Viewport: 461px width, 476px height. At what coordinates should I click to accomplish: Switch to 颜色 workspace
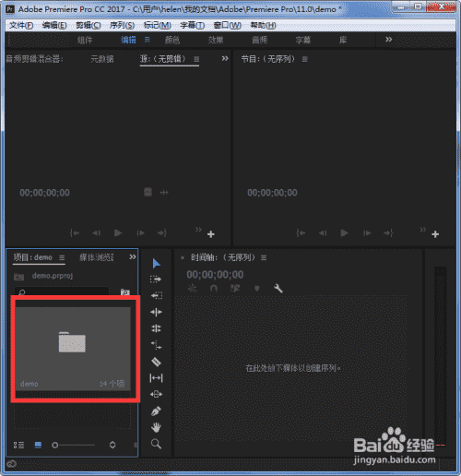click(172, 40)
